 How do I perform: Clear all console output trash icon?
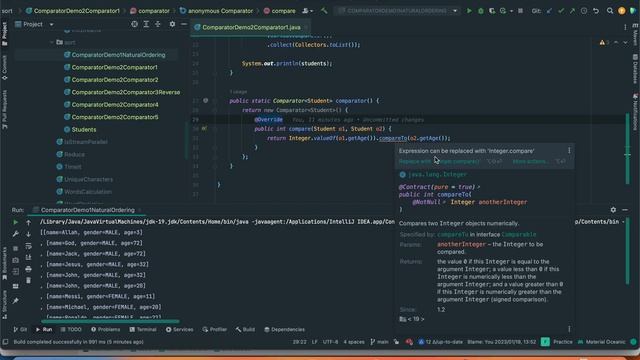28,280
